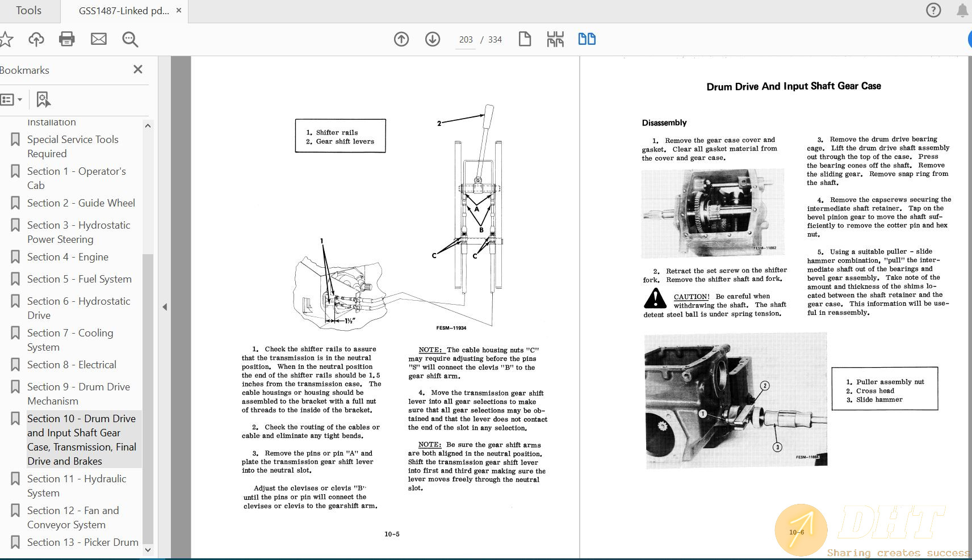
Task: Click the print icon in toolbar
Action: pos(67,39)
